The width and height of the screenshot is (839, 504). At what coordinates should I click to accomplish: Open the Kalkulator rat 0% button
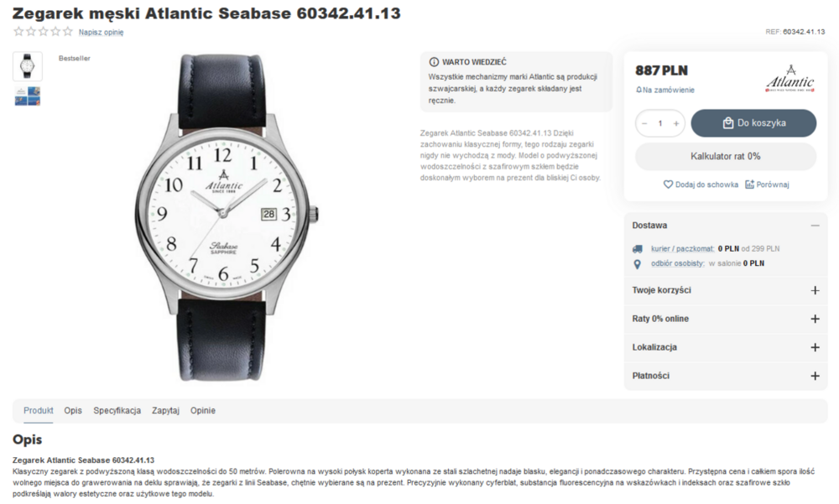pyautogui.click(x=726, y=156)
